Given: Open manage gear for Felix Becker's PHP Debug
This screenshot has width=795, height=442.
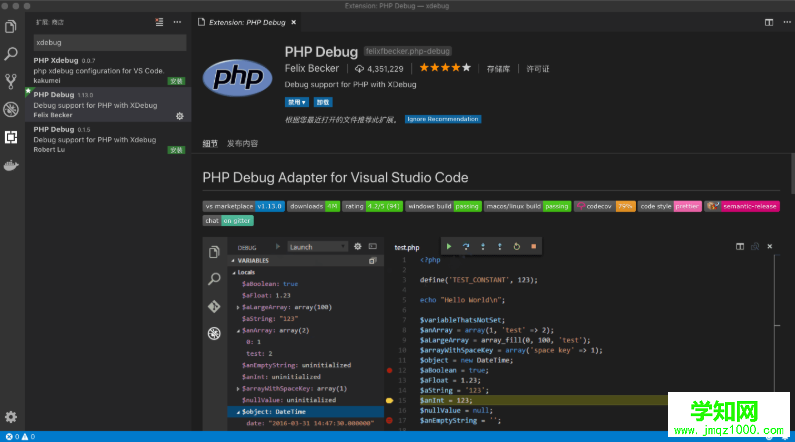Looking at the screenshot, I should point(179,116).
